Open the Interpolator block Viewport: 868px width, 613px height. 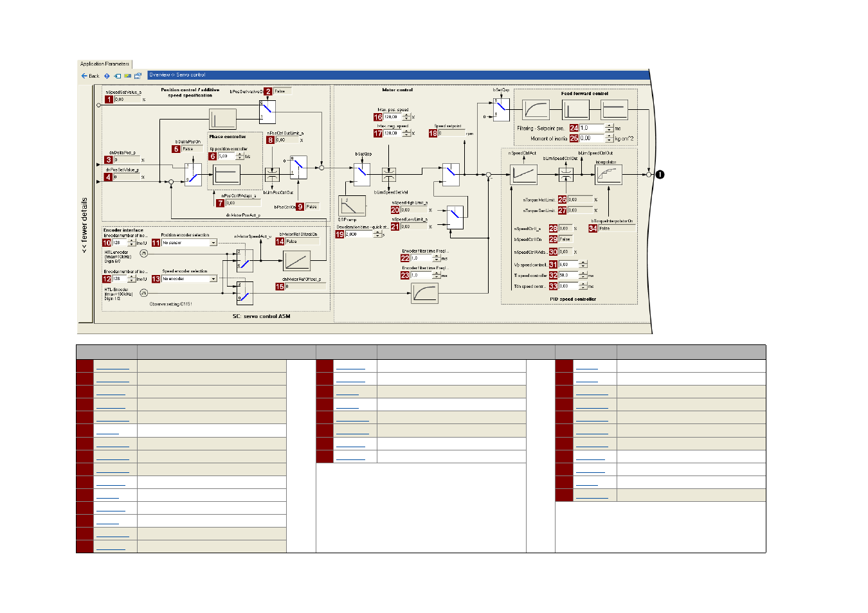pos(608,175)
